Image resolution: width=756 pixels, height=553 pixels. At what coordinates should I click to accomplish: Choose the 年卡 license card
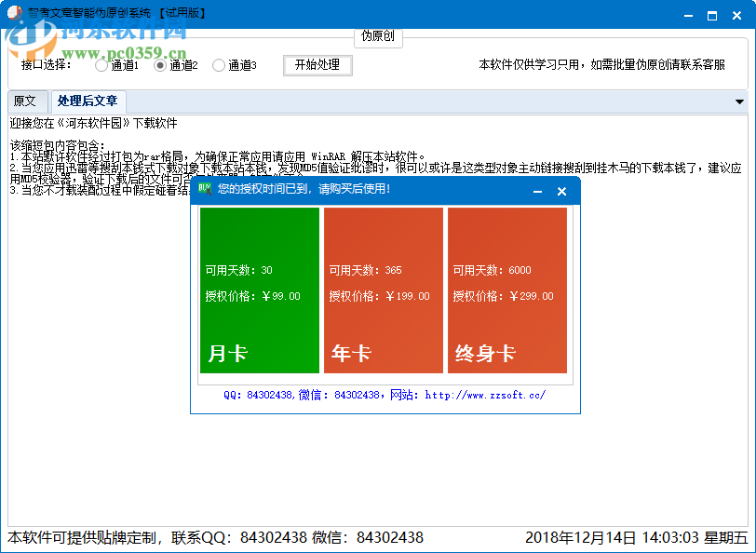(384, 290)
